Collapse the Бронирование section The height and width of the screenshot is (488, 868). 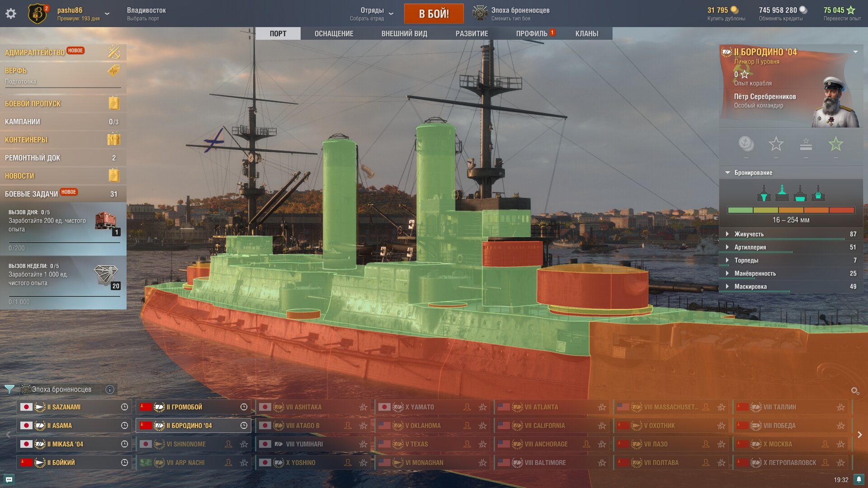791,173
